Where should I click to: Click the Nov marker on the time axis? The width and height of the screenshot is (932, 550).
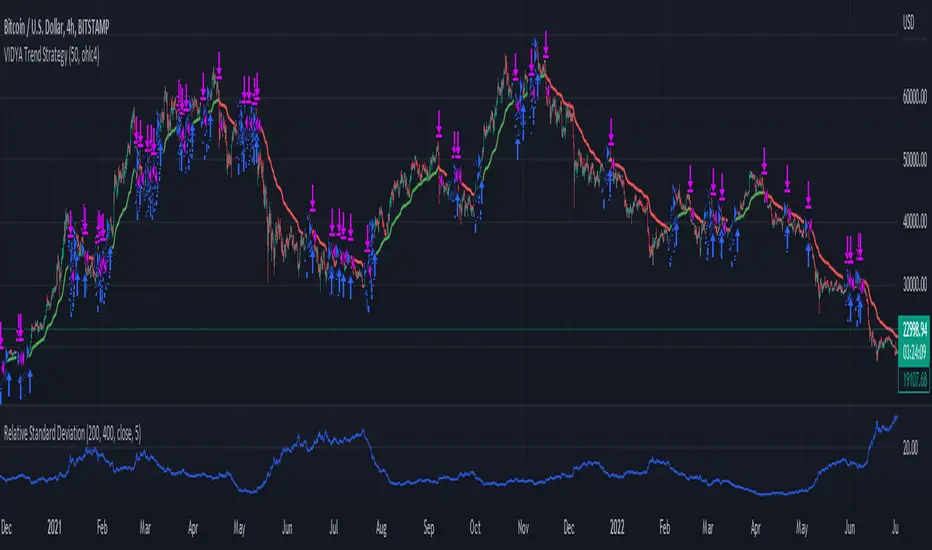523,527
